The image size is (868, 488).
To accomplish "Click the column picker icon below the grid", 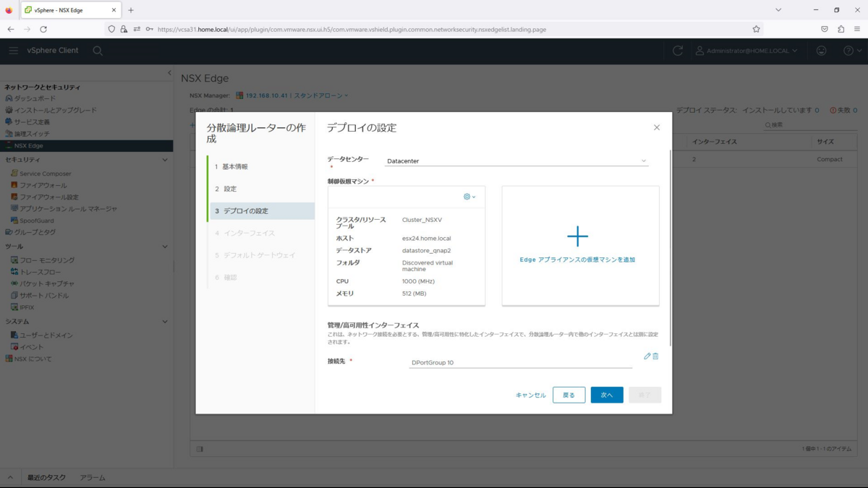I will point(200,449).
